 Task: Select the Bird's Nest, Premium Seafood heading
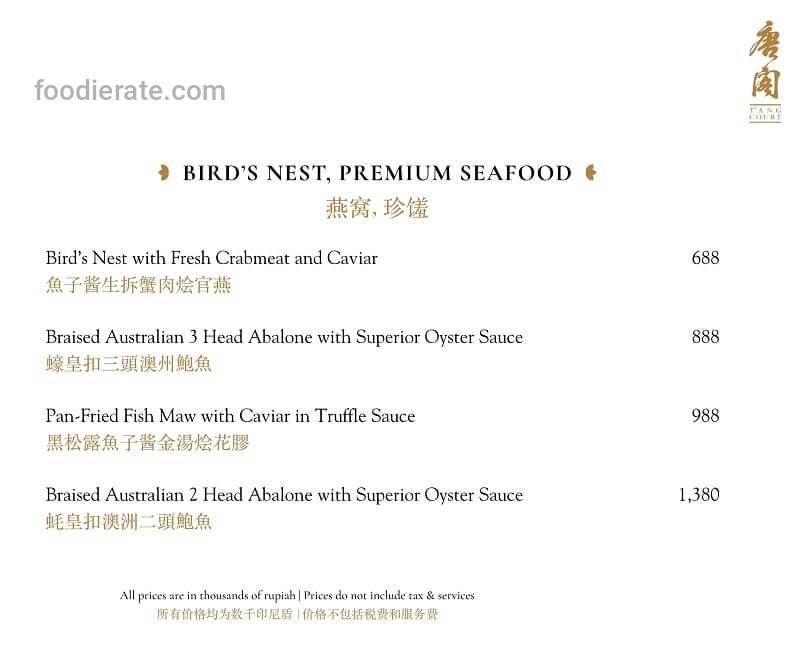[377, 173]
